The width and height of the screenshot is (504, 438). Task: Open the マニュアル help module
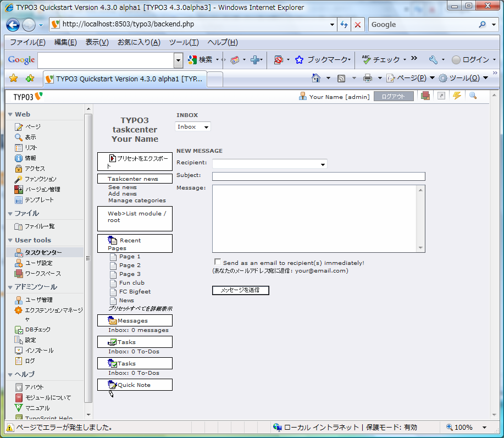point(37,408)
